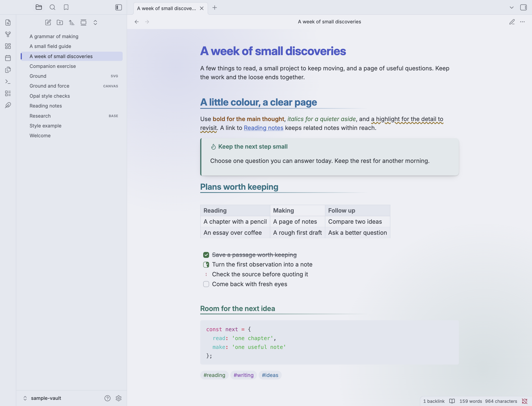Toggle 'Turn the first observation into a note' checkbox
Viewport: 532px width, 406px height.
[206, 265]
